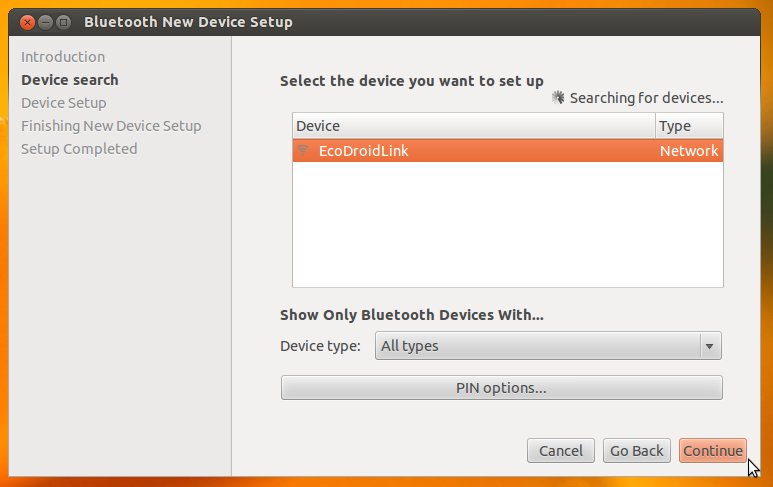Image resolution: width=773 pixels, height=487 pixels.
Task: Sort the list by Device column header
Action: (473, 126)
